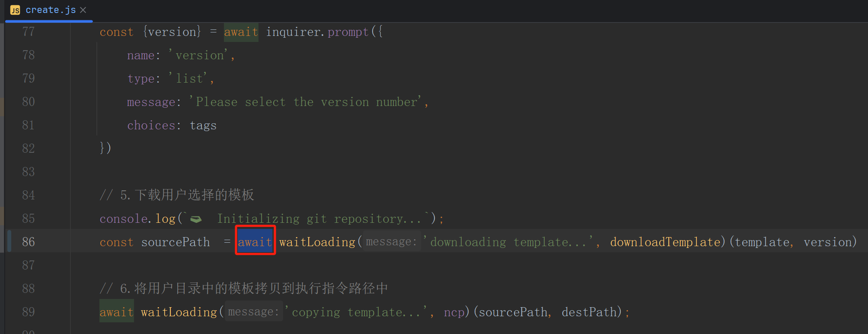
Task: Click the ncp argument on line 89
Action: 454,312
